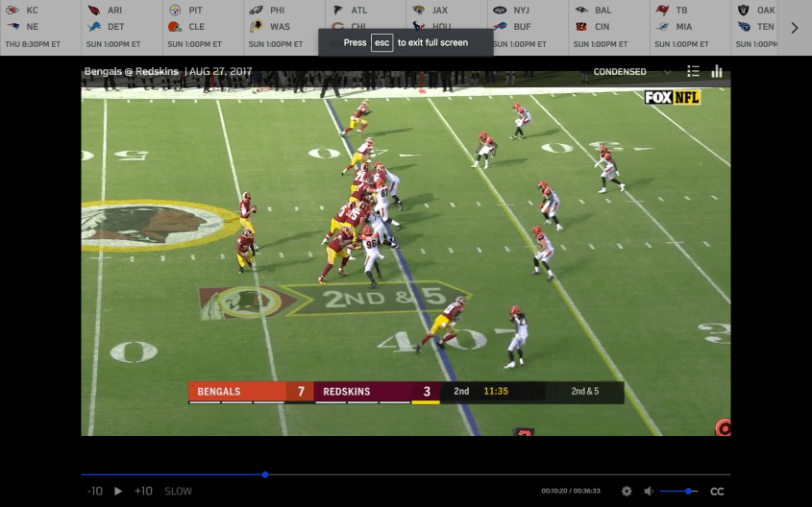The height and width of the screenshot is (507, 812).
Task: Click the video progress bar handle
Action: click(265, 474)
